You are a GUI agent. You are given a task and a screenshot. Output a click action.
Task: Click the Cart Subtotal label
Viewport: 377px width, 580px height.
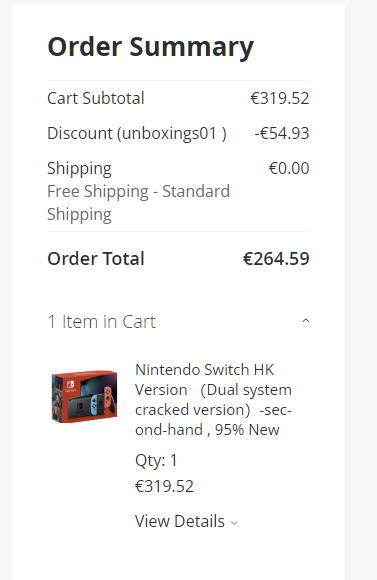(x=96, y=98)
